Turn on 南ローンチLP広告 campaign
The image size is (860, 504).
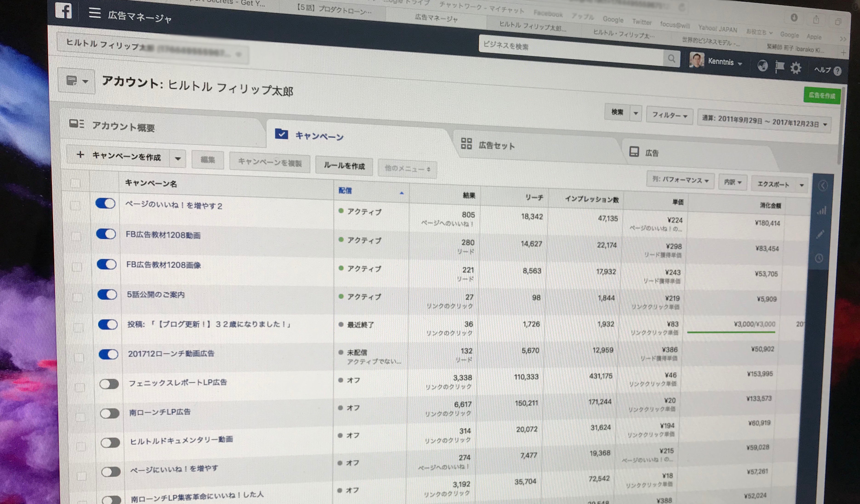pos(110,414)
